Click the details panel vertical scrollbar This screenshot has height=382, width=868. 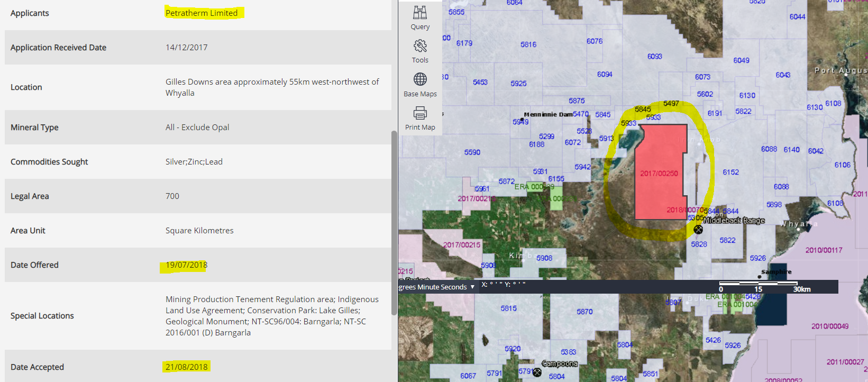pyautogui.click(x=394, y=222)
